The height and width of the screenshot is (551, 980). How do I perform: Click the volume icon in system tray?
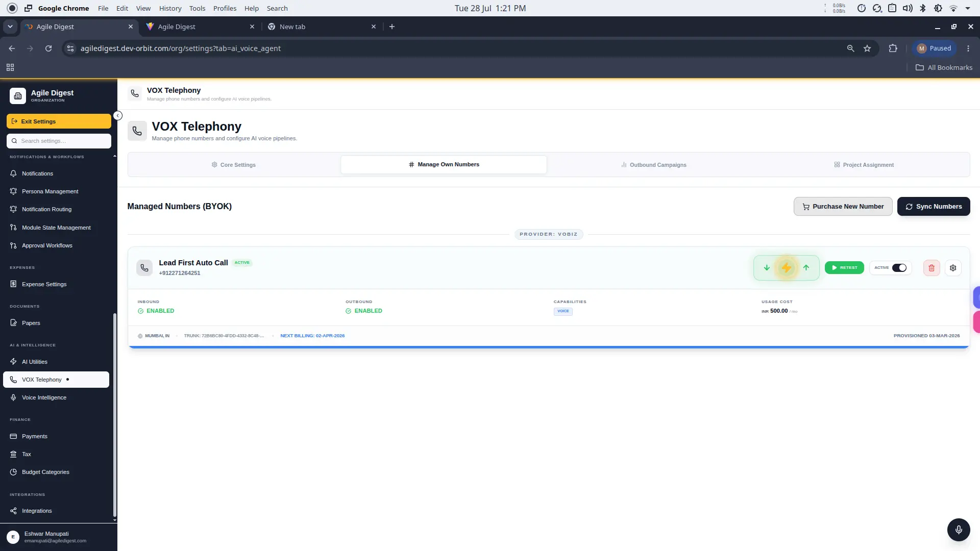[908, 8]
